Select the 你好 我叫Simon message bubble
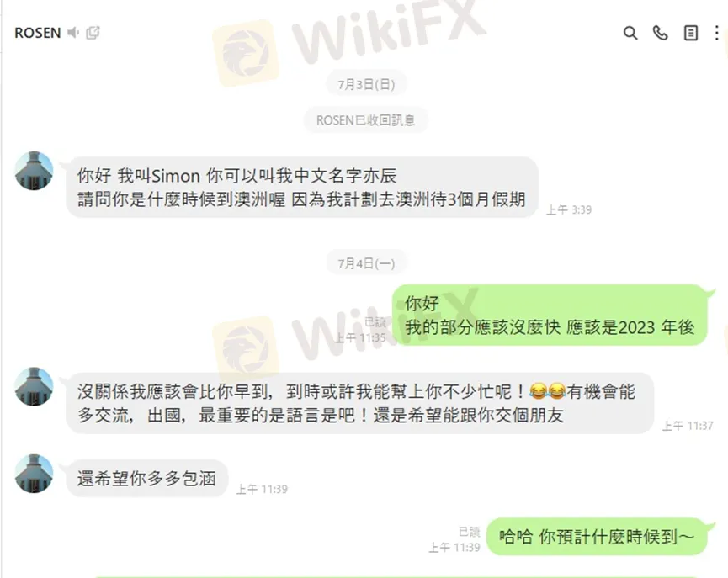728x578 pixels. click(x=302, y=187)
